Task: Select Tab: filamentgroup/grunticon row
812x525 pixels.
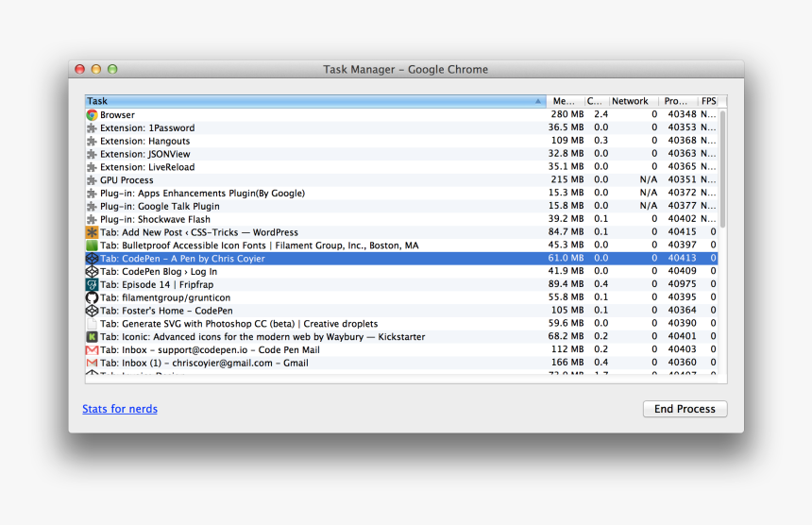Action: pyautogui.click(x=401, y=297)
